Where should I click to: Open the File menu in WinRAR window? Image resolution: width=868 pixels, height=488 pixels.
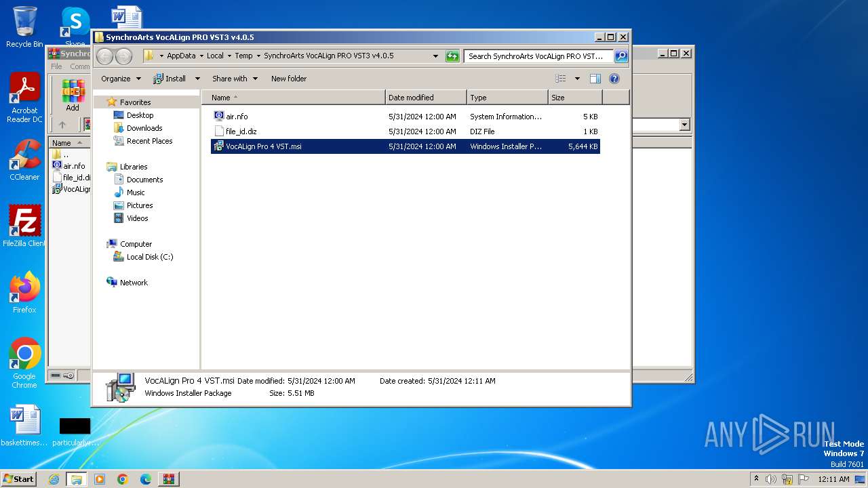[56, 66]
